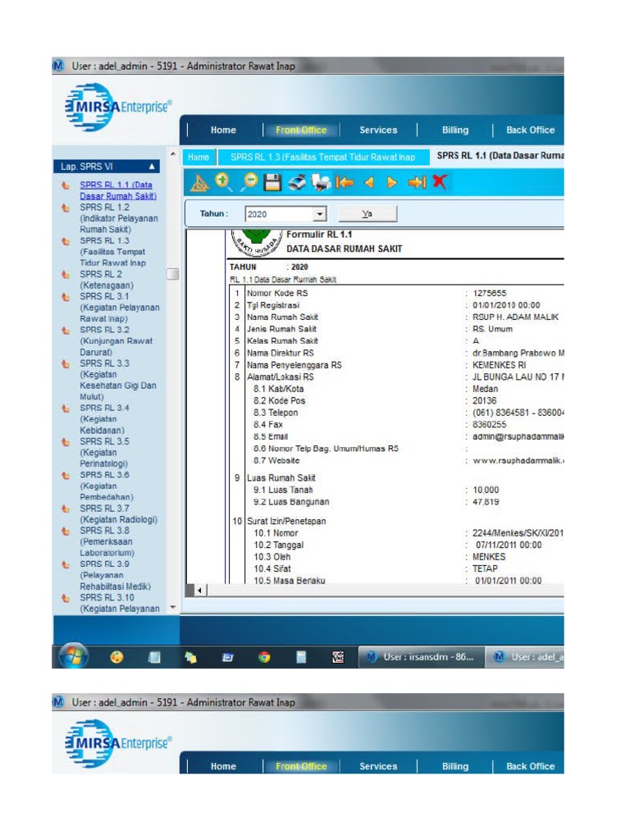
Task: Click the Nomor Kode RS value 1275655
Action: 489,293
